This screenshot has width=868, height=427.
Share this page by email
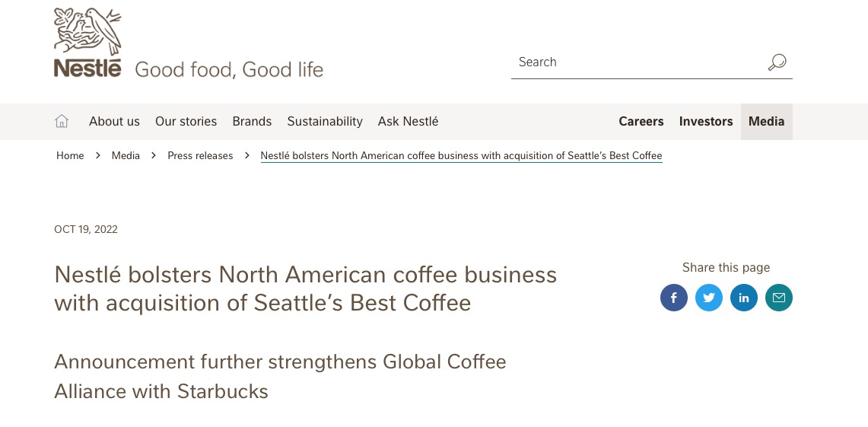[x=778, y=298]
